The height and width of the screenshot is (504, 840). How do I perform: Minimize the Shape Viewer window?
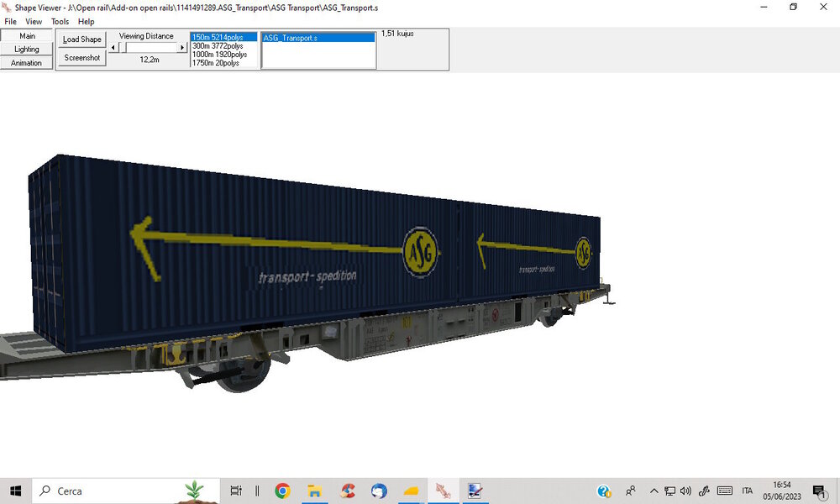click(764, 7)
